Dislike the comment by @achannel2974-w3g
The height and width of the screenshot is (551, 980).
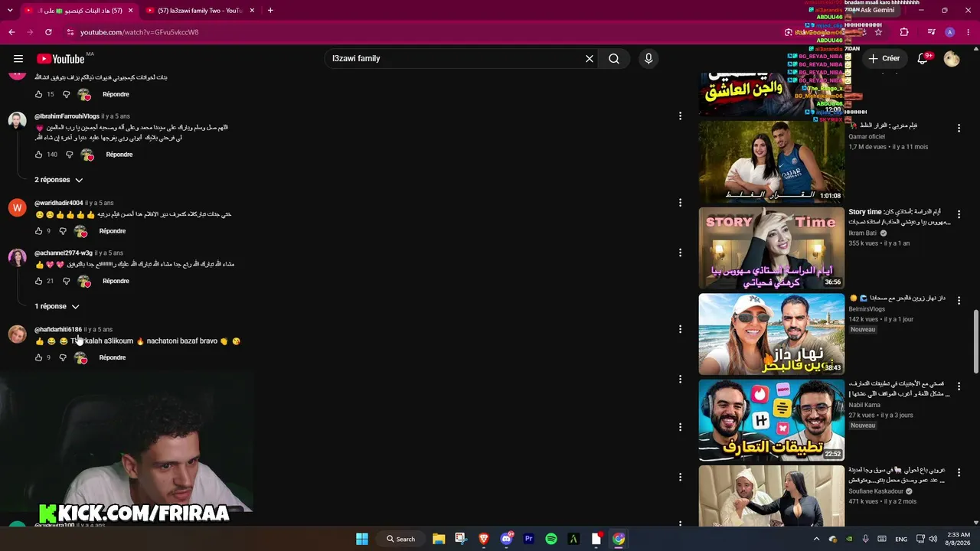click(66, 281)
